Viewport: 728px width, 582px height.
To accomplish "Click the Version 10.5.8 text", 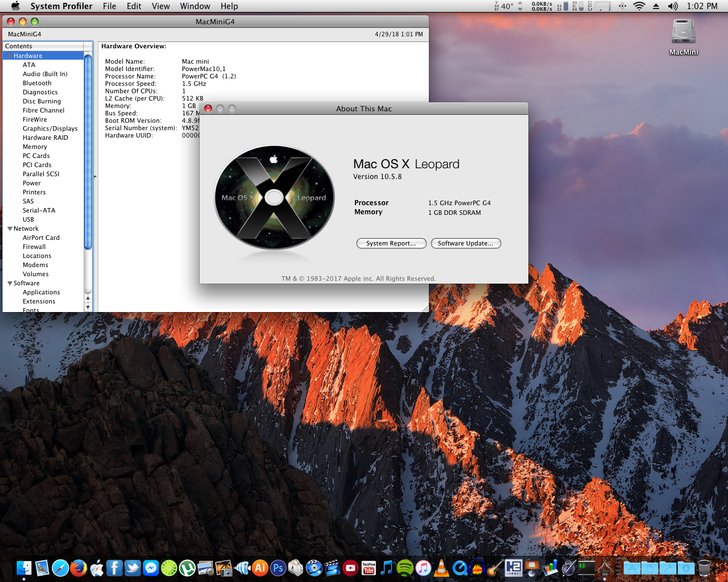I will coord(377,177).
